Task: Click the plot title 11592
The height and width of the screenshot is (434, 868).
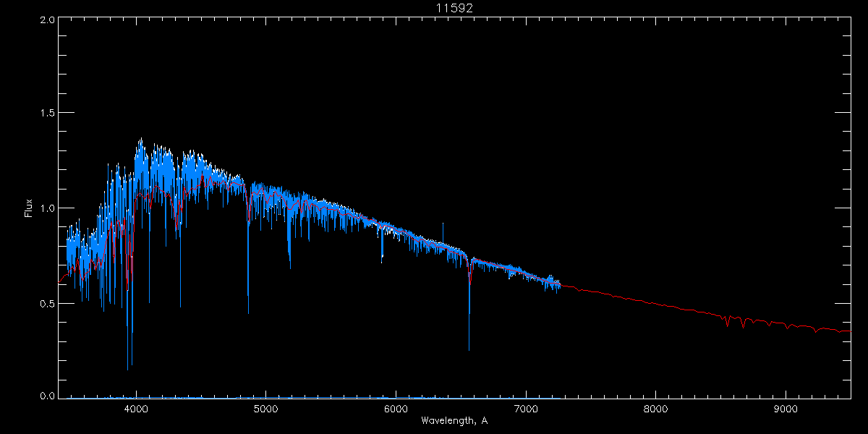Action: tap(454, 8)
